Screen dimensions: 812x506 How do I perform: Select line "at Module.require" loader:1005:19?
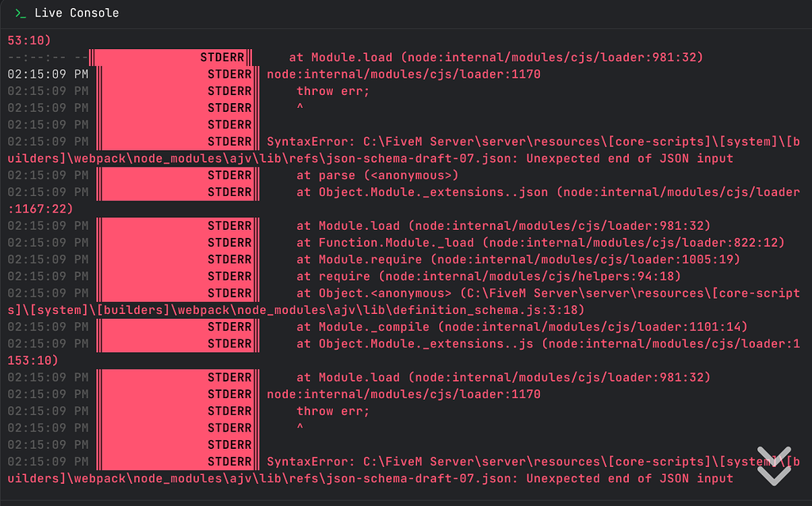[518, 259]
